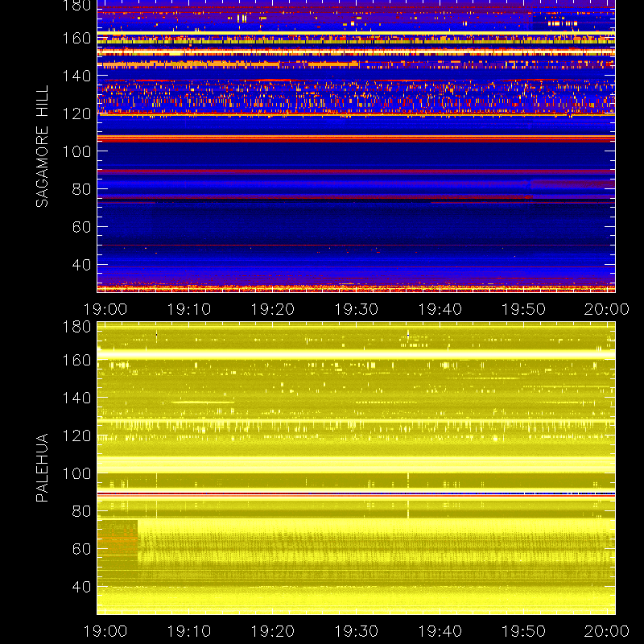Pick the 19:40 time label below Sagamore Hill plot
This screenshot has height=644, width=644.
point(440,309)
